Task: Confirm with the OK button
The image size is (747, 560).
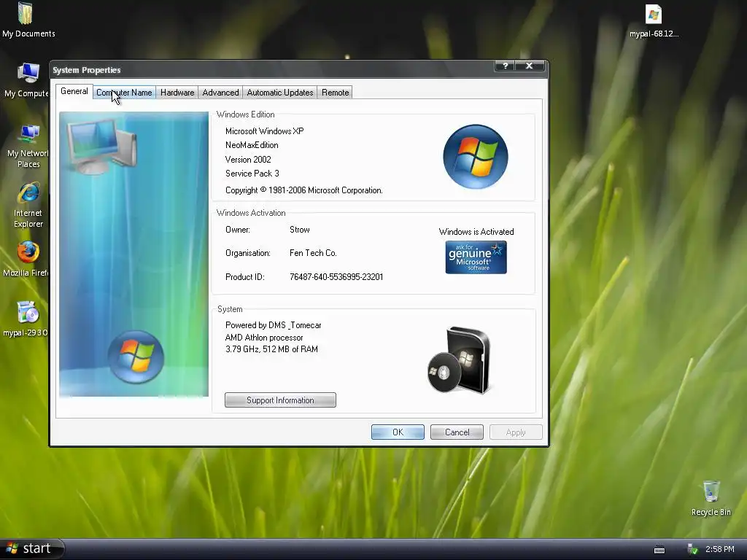Action: coord(398,432)
